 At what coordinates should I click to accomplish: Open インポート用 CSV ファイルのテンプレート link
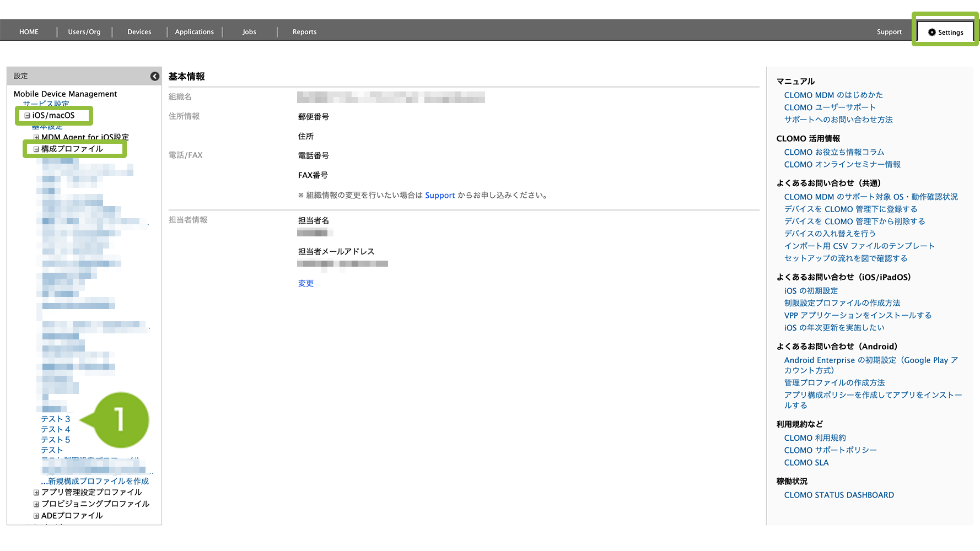859,246
